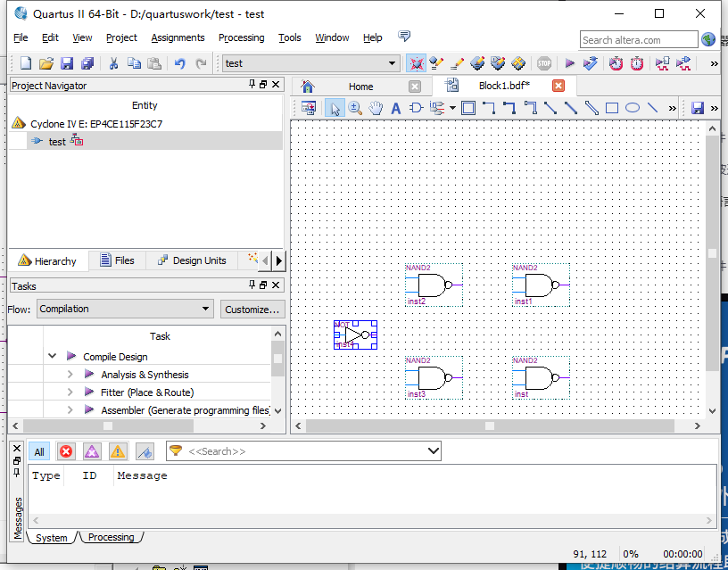Open the Processing menu
Screen dimensions: 728x570
(242, 37)
